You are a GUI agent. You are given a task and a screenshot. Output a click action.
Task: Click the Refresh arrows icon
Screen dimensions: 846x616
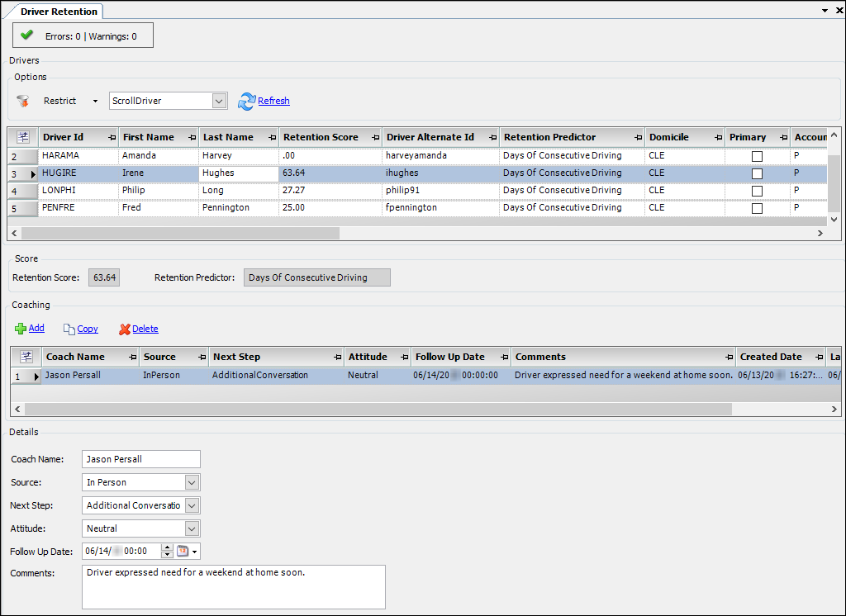246,101
